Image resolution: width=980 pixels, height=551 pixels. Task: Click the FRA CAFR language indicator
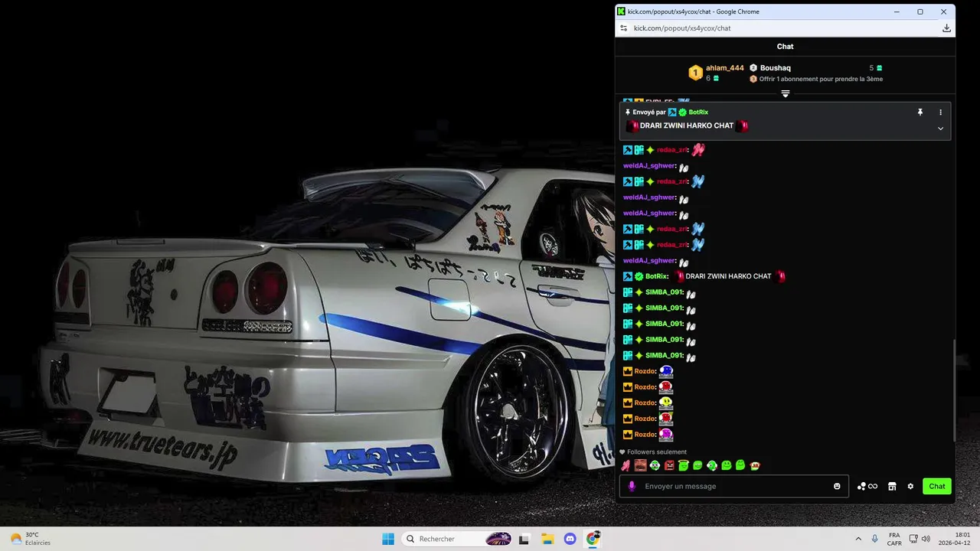pos(894,539)
